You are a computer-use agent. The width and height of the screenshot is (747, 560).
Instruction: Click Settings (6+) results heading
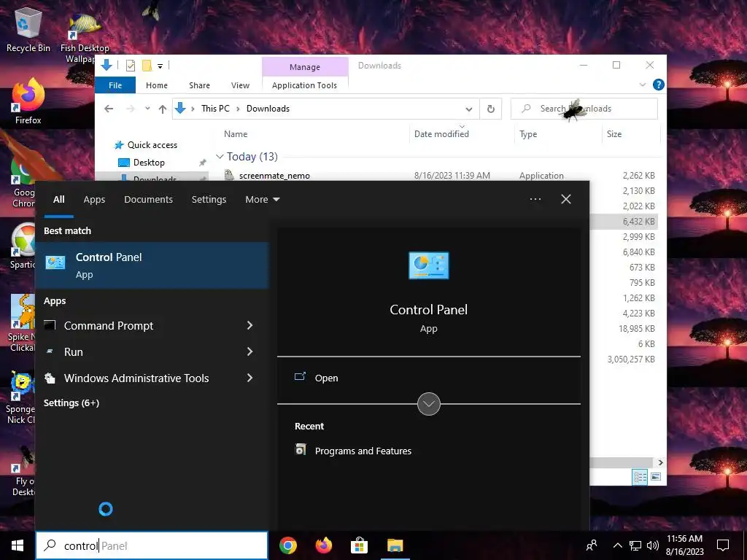71,402
